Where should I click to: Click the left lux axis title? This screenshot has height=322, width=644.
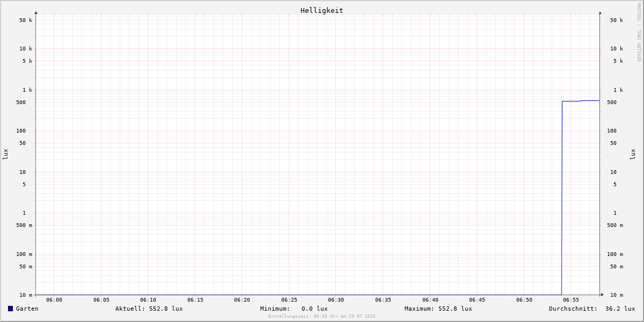pyautogui.click(x=5, y=154)
